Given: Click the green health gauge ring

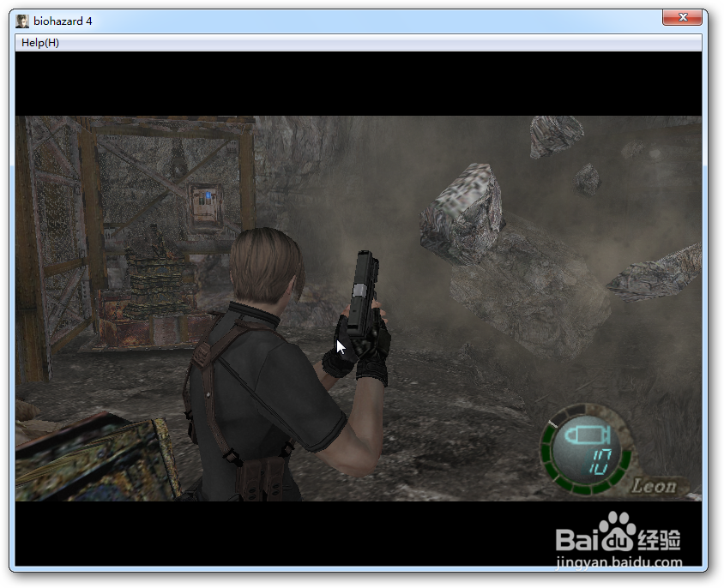Looking at the screenshot, I should pyautogui.click(x=586, y=449).
